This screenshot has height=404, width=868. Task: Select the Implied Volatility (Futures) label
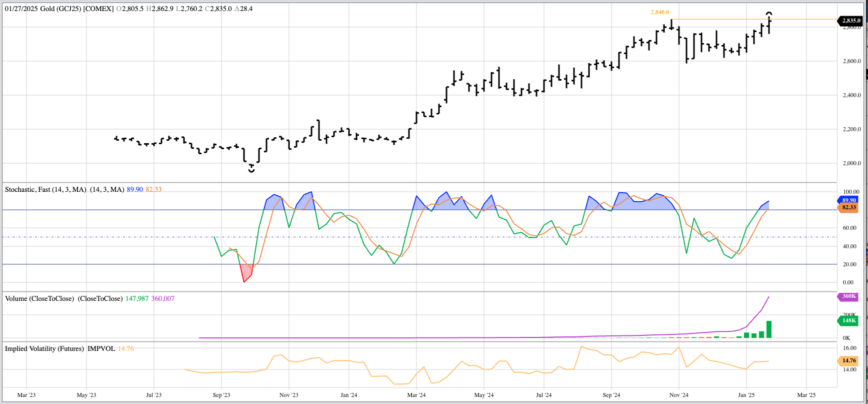[x=44, y=349]
